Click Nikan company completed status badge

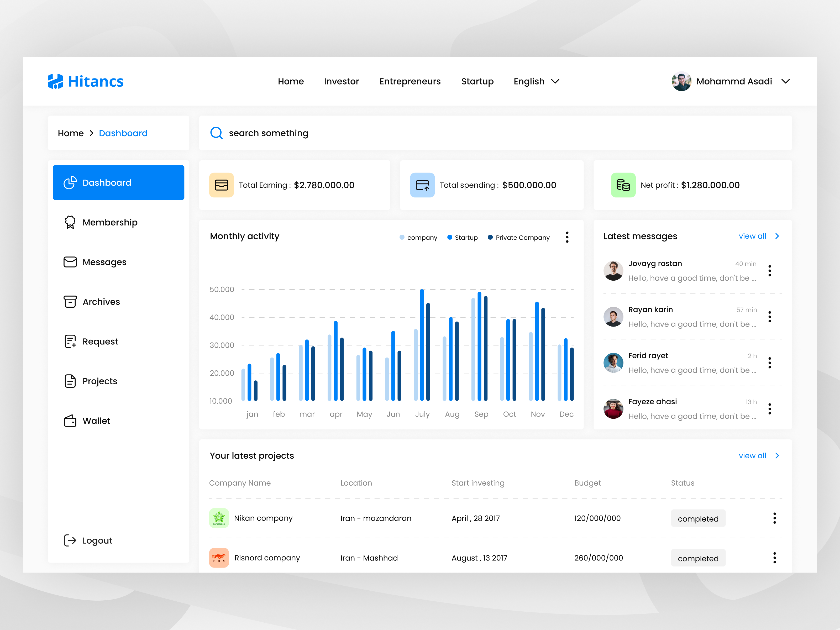pyautogui.click(x=698, y=518)
